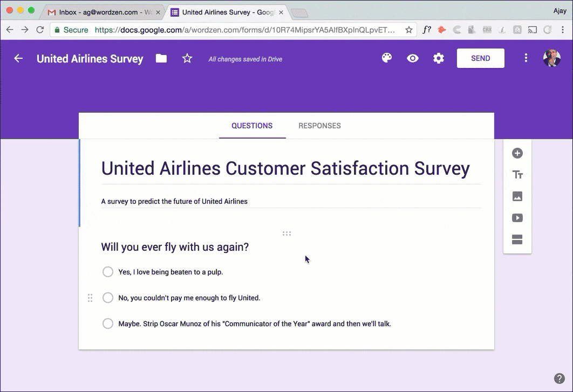This screenshot has height=392, width=573.
Task: Select the 'Yes, I love being beaten' option
Action: tap(108, 272)
